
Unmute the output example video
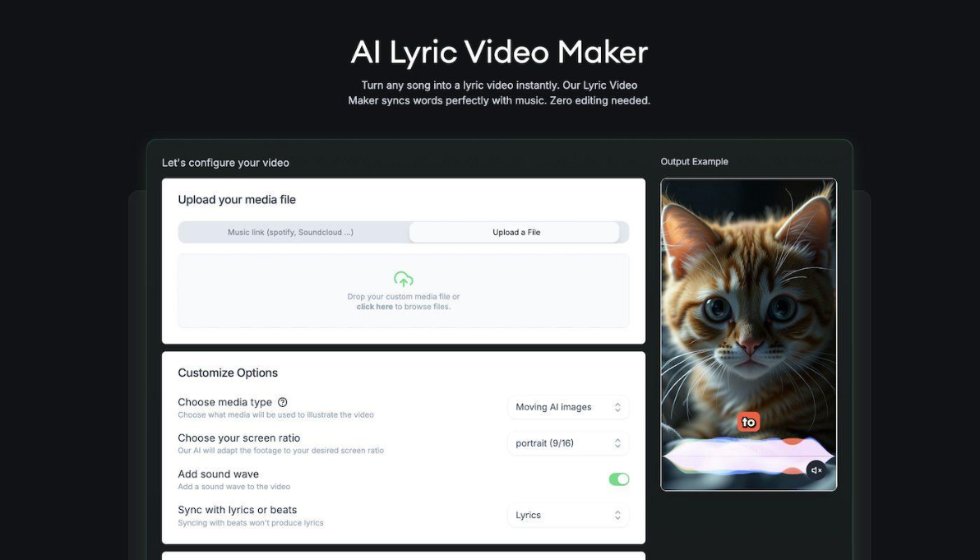click(816, 470)
